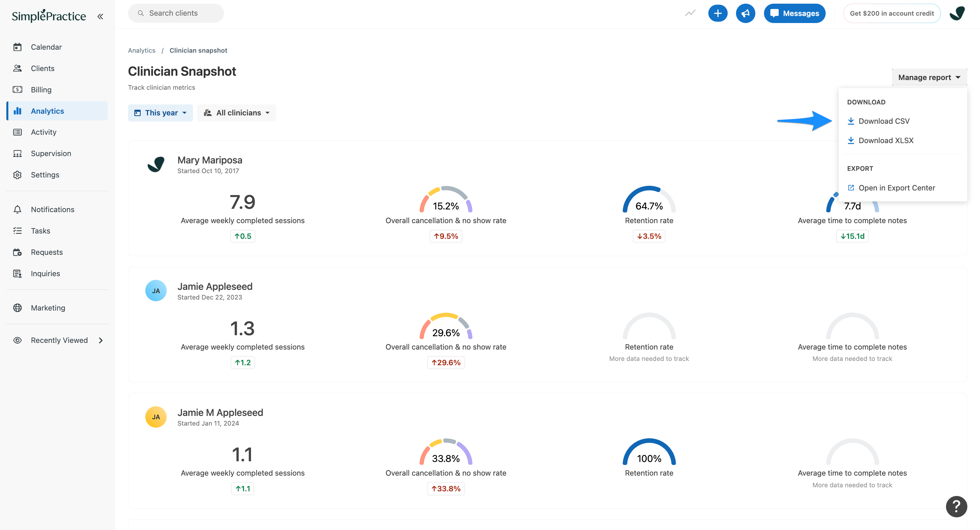Viewport: 980px width, 530px height.
Task: Expand Recently Viewed chevron
Action: click(x=101, y=341)
